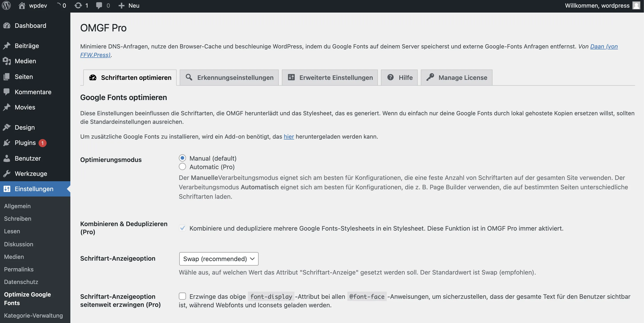This screenshot has width=644, height=323.
Task: Follow the 'hier' add-on download link
Action: [289, 137]
